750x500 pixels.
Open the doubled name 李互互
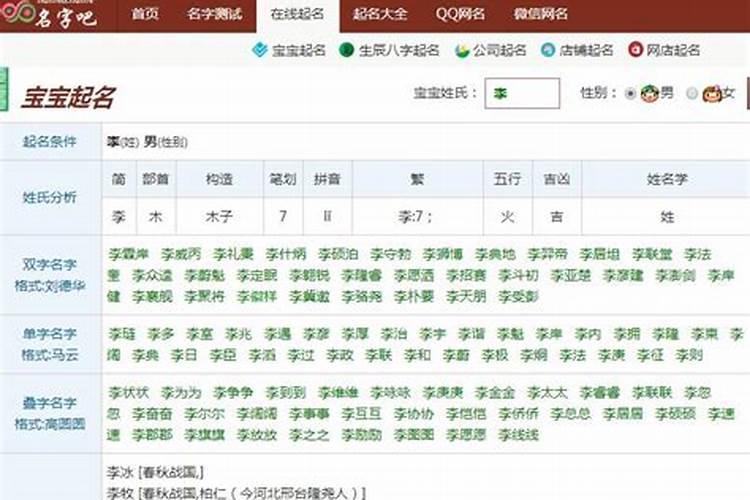[361, 414]
